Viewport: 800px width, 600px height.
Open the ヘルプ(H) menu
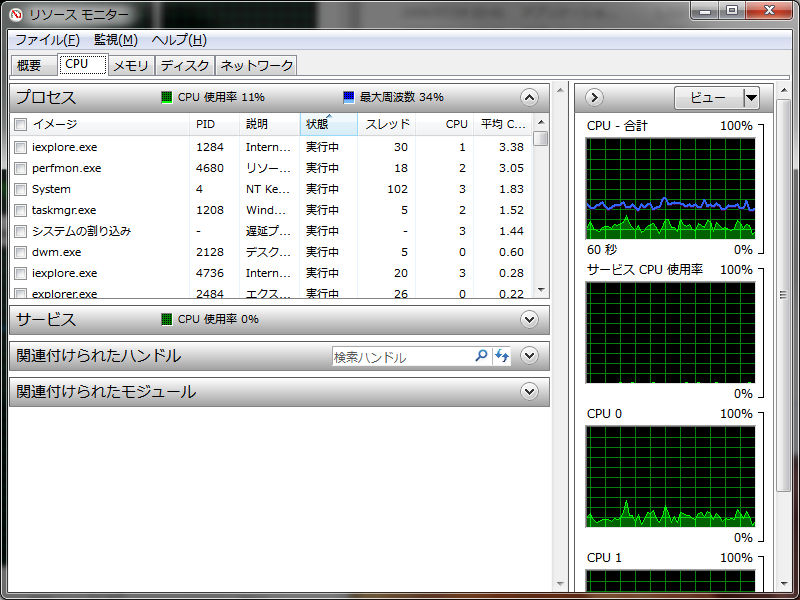(x=179, y=40)
